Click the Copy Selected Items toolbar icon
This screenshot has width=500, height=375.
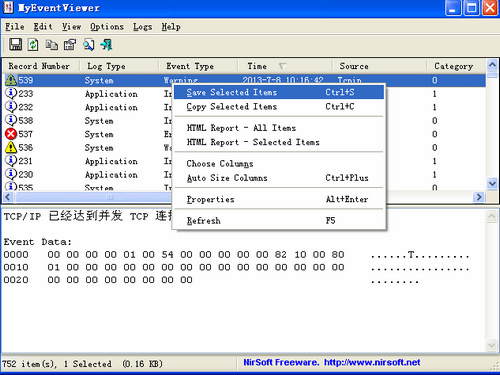(52, 44)
